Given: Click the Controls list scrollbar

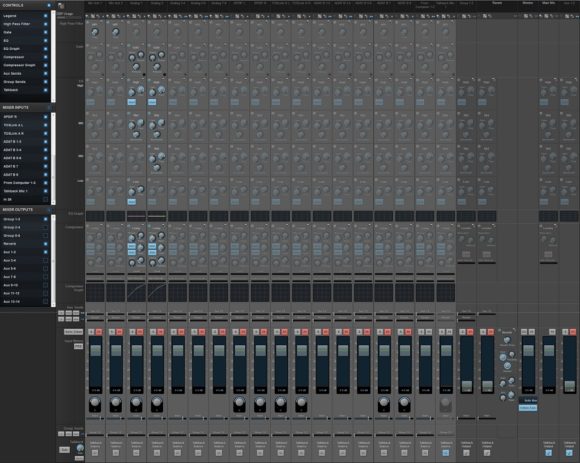Looking at the screenshot, I should pyautogui.click(x=53, y=56).
